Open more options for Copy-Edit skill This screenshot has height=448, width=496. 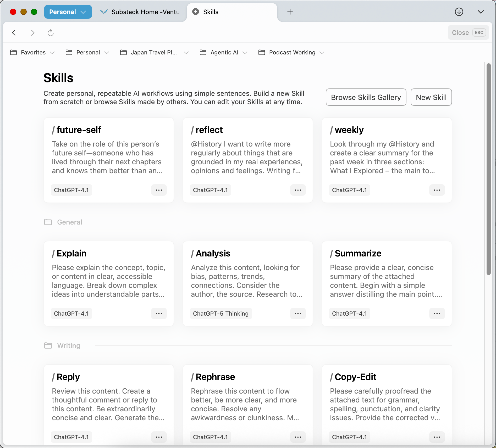[437, 437]
